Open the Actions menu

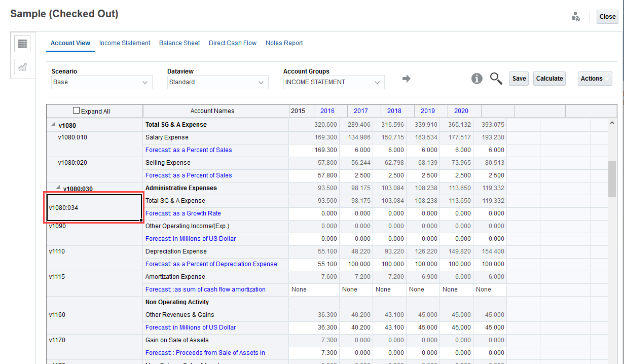(595, 79)
